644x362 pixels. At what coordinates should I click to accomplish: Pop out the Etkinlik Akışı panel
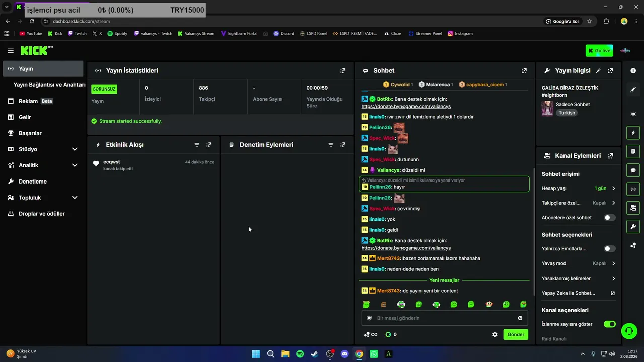point(209,145)
